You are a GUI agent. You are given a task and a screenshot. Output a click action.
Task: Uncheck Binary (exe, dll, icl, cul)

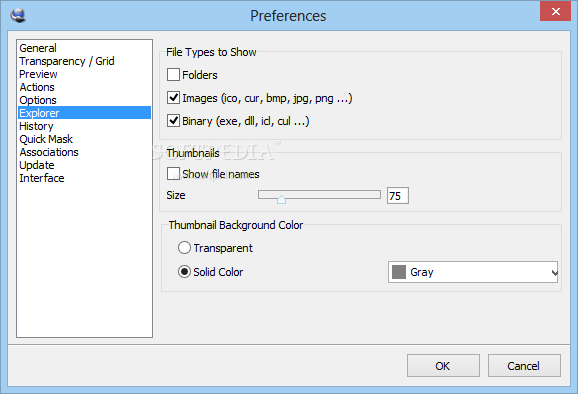tap(173, 121)
